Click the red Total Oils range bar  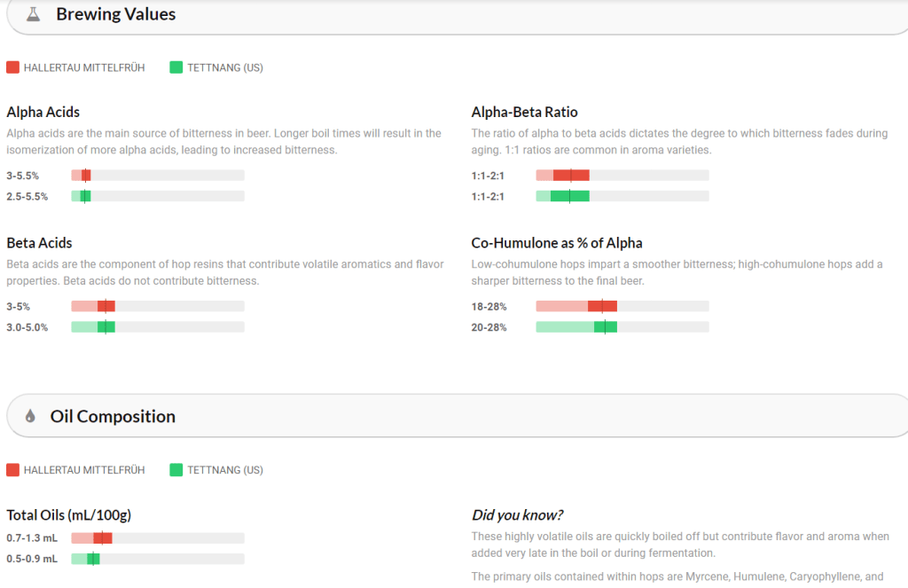(x=102, y=537)
